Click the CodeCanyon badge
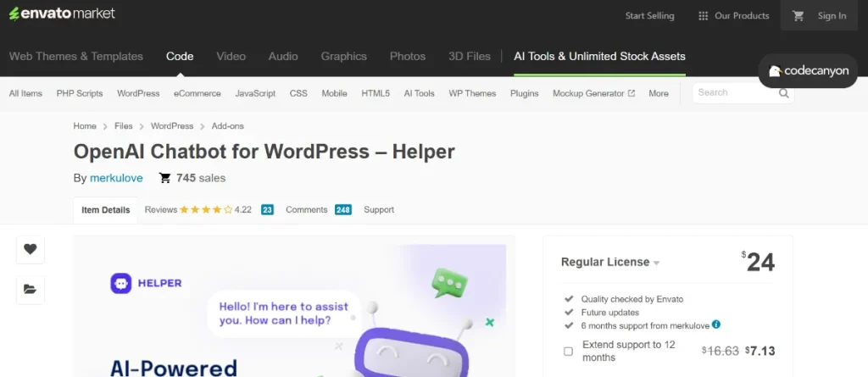The width and height of the screenshot is (868, 377). [x=808, y=71]
